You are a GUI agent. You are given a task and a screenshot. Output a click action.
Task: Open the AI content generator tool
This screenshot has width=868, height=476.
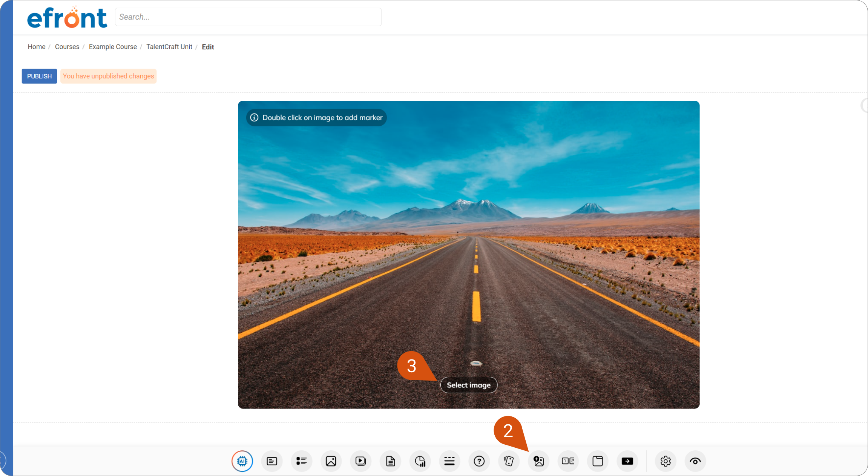pyautogui.click(x=242, y=461)
